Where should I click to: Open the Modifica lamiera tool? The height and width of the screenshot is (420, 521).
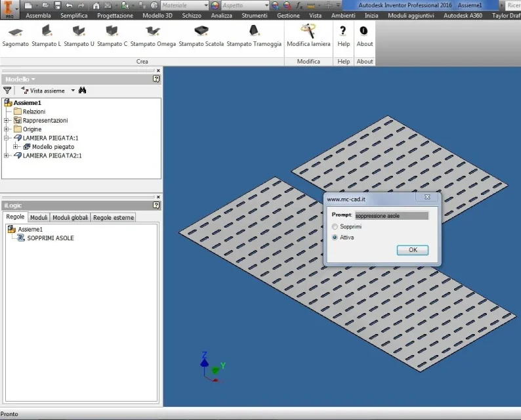[x=308, y=37]
